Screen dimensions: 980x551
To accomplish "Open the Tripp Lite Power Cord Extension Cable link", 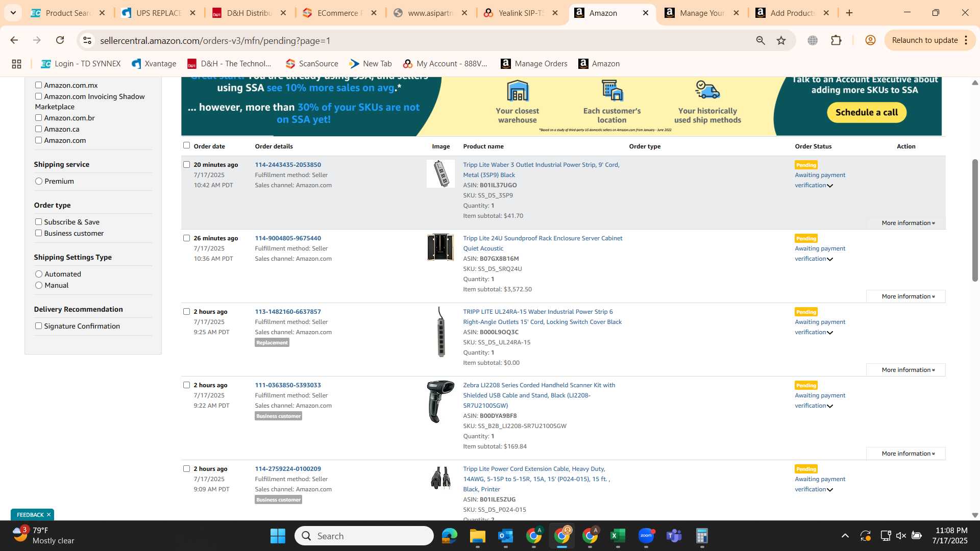I will pyautogui.click(x=536, y=479).
